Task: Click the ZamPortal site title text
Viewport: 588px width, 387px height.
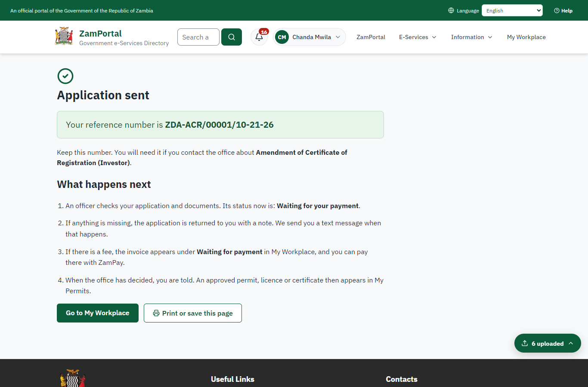Action: coord(100,34)
